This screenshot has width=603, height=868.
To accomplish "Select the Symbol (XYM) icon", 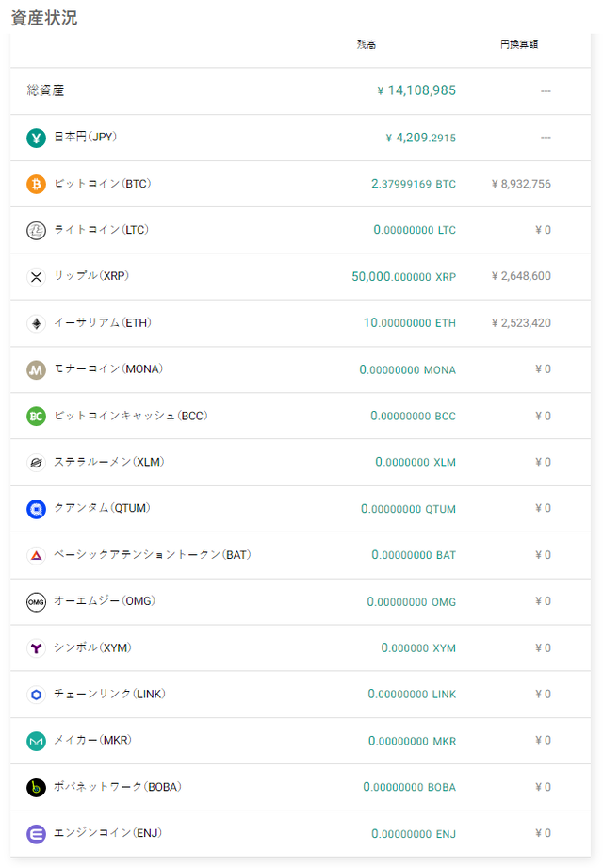I will click(36, 647).
